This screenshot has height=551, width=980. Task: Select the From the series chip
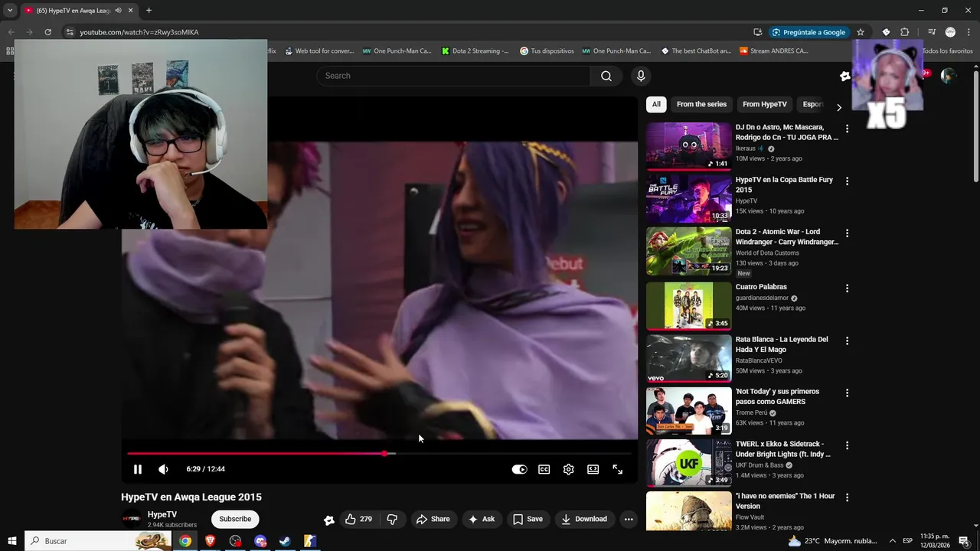tap(701, 104)
